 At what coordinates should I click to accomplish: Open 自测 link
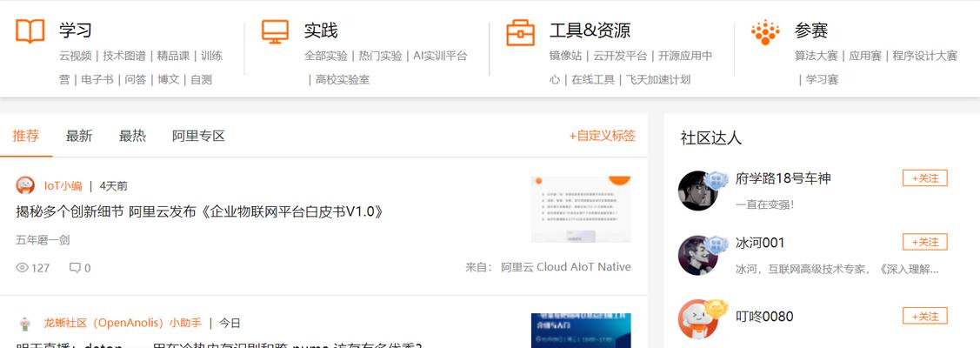[x=201, y=79]
